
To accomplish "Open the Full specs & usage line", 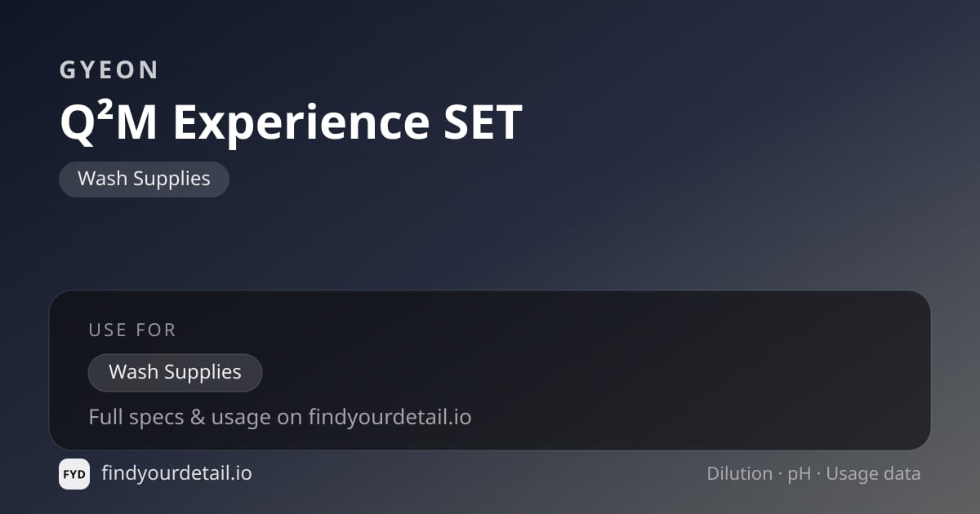I will tap(280, 417).
